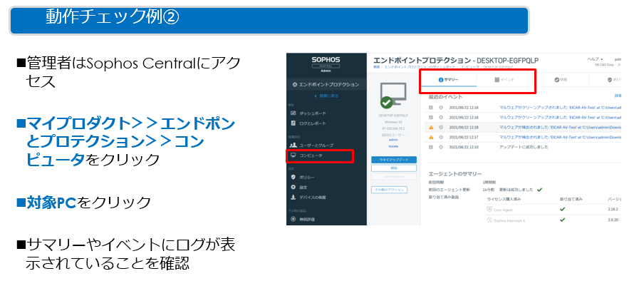Image resolution: width=644 pixels, height=286 pixels.
Task: Click the info icon on 12:10 event
Action: point(431,147)
